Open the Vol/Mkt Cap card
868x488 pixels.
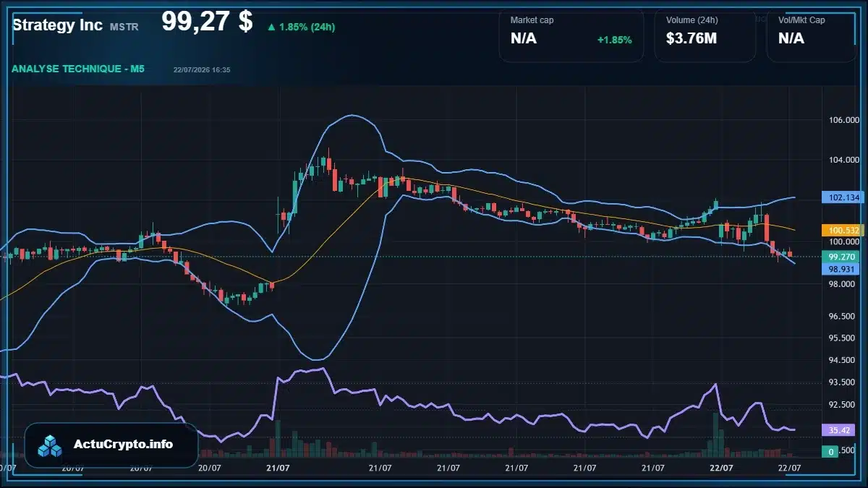pos(811,36)
